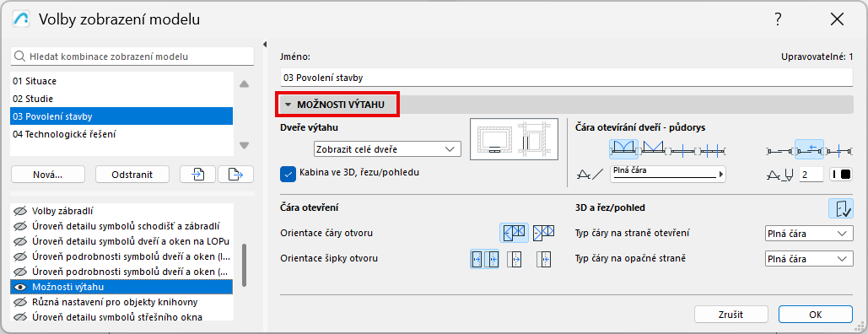Select left-pointing opening arrow option
Viewport: 868px width, 334px height.
(543, 259)
